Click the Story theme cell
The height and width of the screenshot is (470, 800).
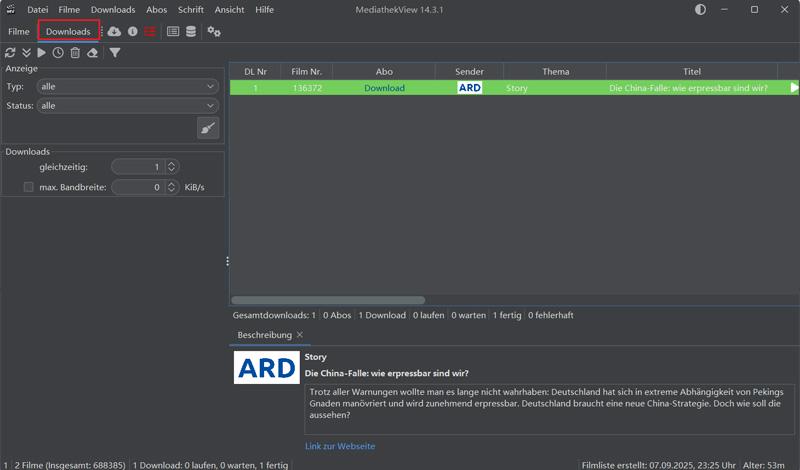[556, 88]
